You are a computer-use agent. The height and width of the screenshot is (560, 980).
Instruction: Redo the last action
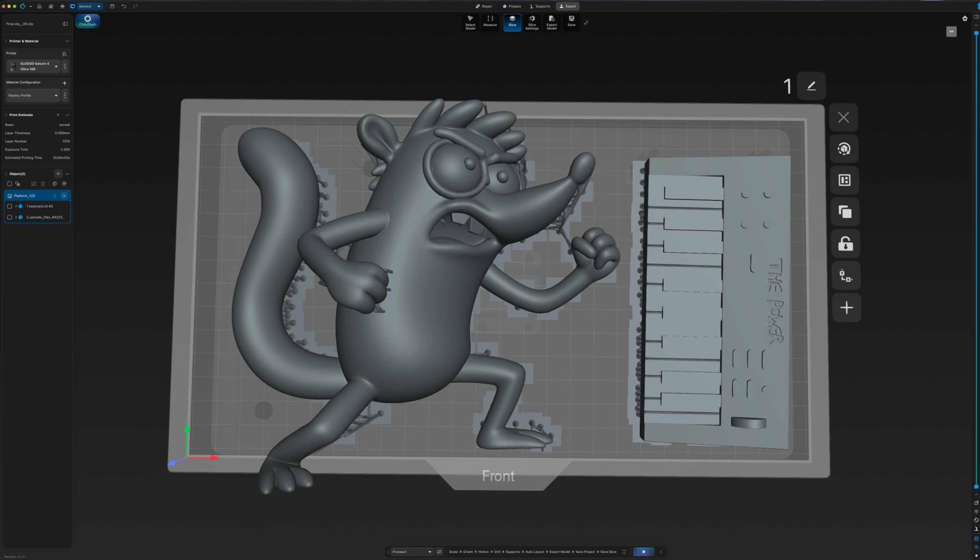coord(135,7)
